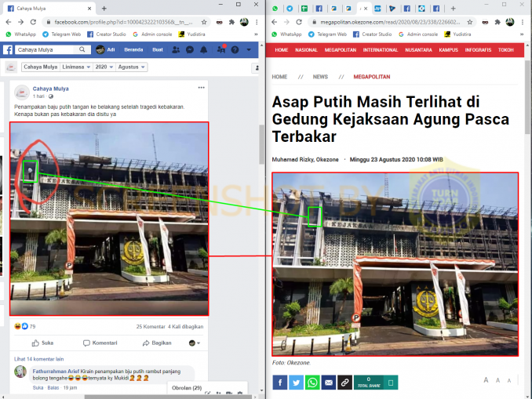The image size is (532, 399).
Task: Open the Creator Studio bookmark in the Okezone window
Action: point(373,34)
